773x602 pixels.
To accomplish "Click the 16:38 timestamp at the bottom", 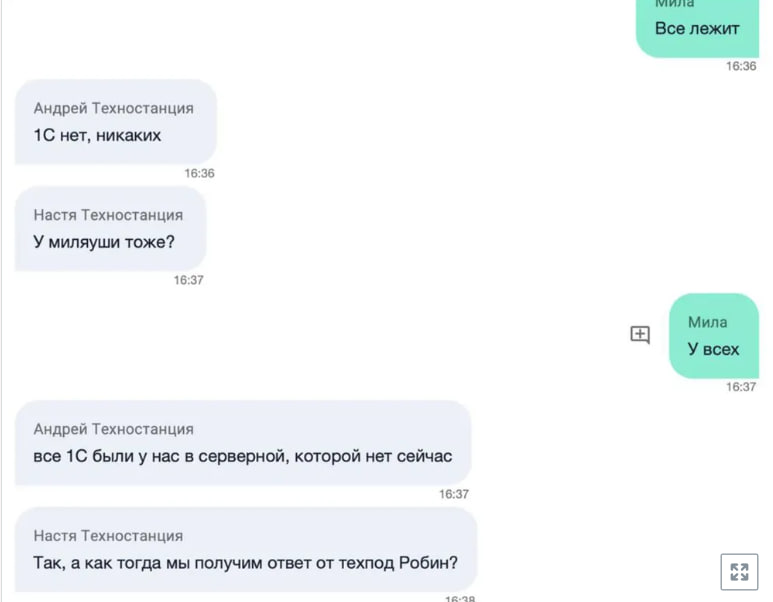I will pos(460,599).
